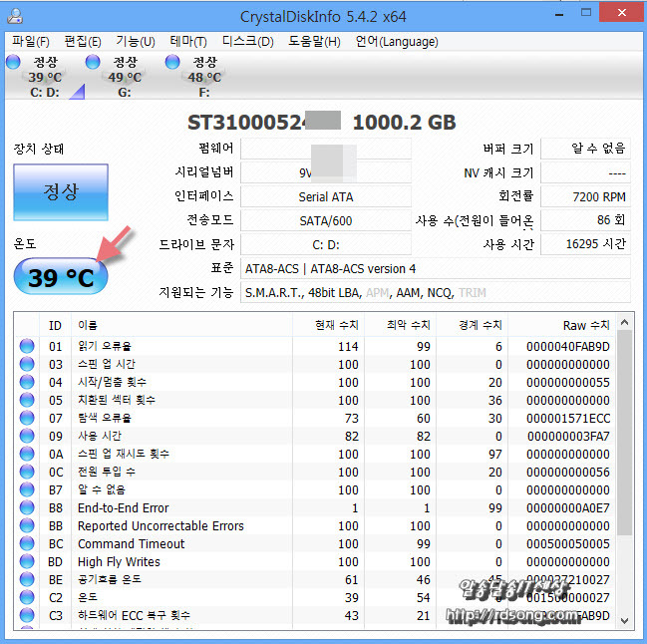The image size is (647, 644).
Task: Click the C: D: drive letter field
Action: 326,244
